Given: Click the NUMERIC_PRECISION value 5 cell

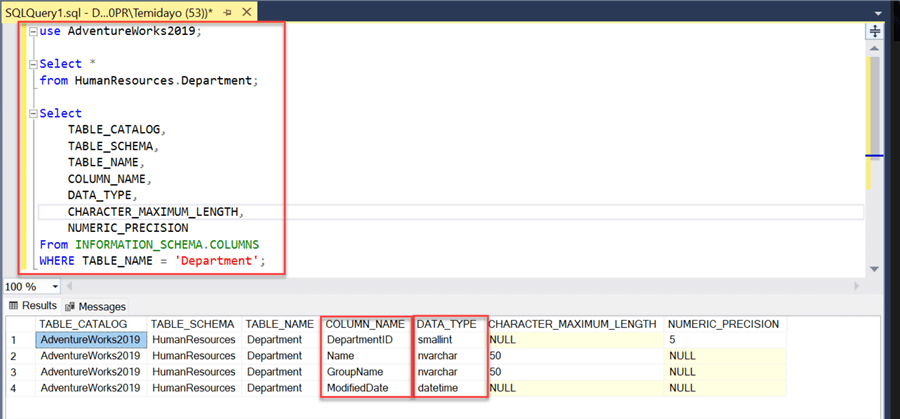Looking at the screenshot, I should 724,340.
